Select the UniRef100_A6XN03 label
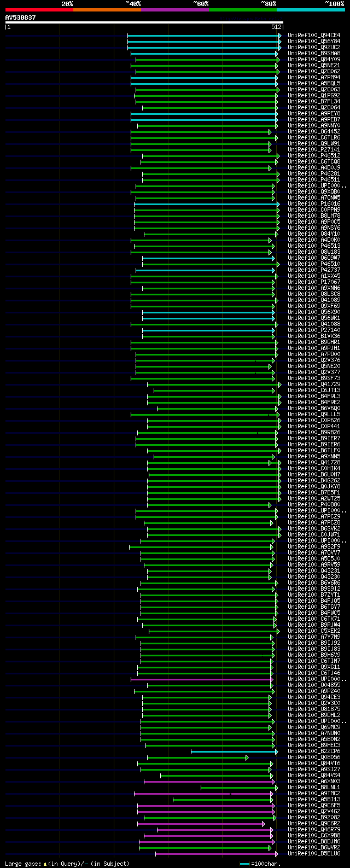Viewport: 350px width, 868px height. tap(314, 781)
